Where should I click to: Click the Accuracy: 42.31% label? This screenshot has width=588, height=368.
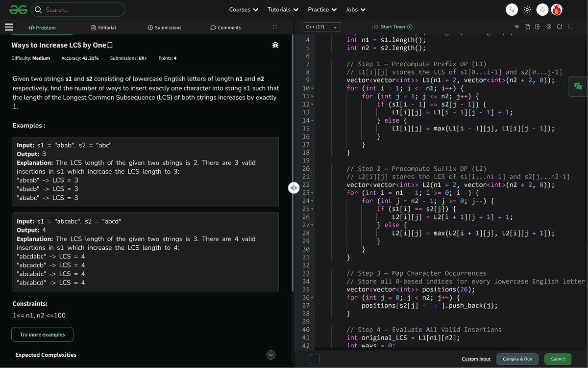(x=80, y=58)
